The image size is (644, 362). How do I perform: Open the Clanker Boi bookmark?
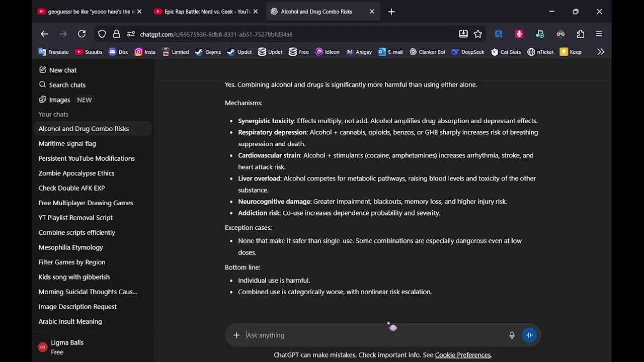(427, 52)
